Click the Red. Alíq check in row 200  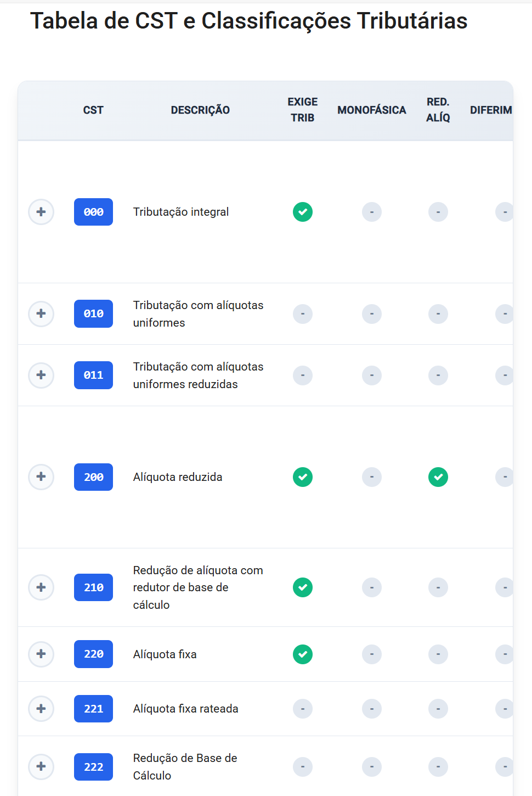tap(438, 477)
